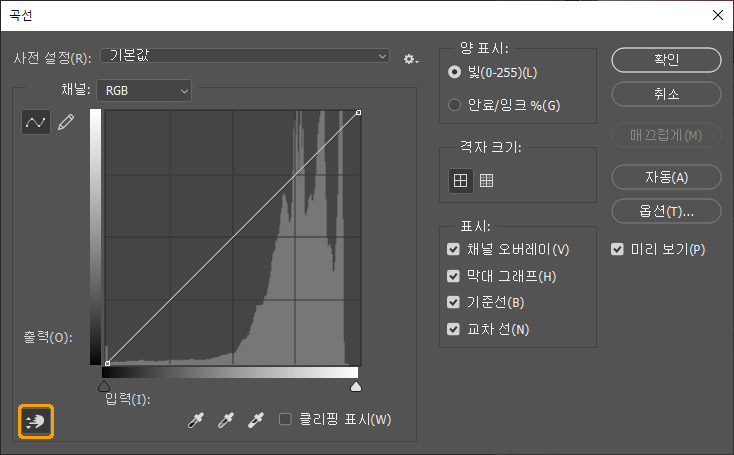This screenshot has height=455, width=734.
Task: Pick the black point eyedropper
Action: [196, 420]
